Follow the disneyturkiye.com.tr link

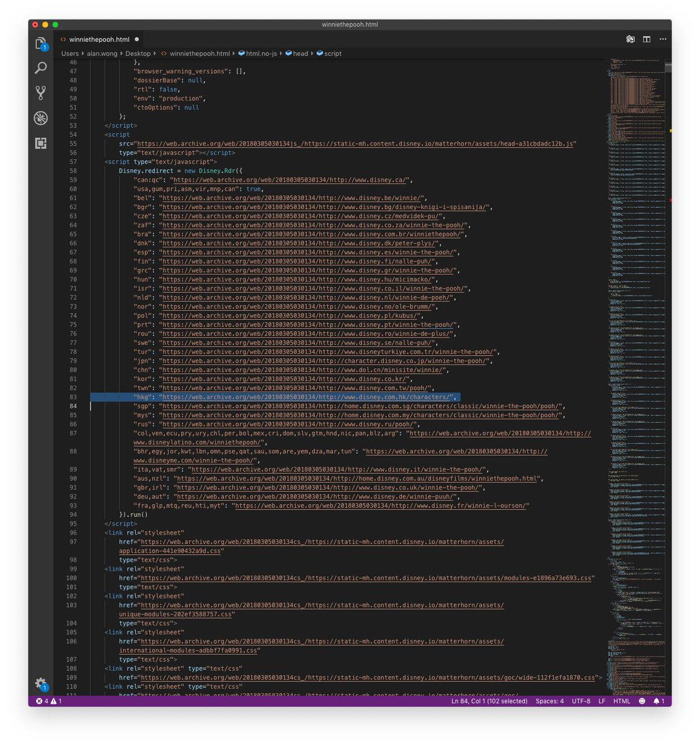click(x=329, y=352)
